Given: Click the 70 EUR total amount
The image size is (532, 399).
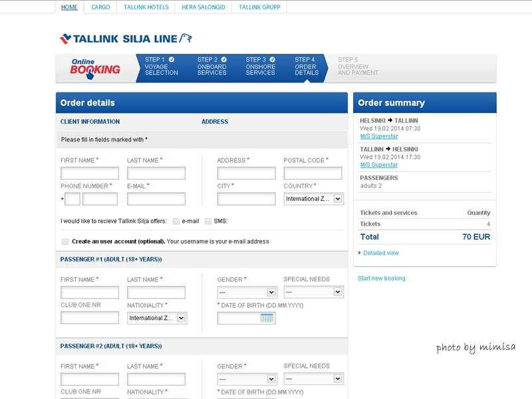Looking at the screenshot, I should (x=476, y=237).
